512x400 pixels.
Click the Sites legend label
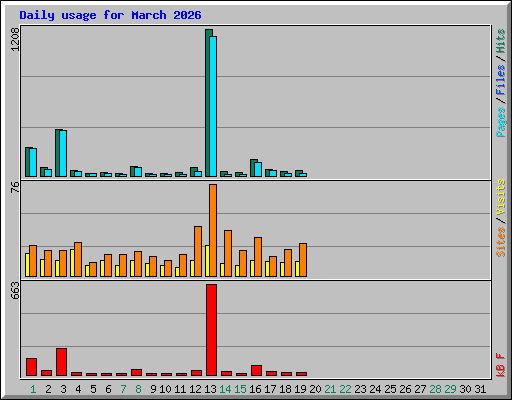point(501,241)
